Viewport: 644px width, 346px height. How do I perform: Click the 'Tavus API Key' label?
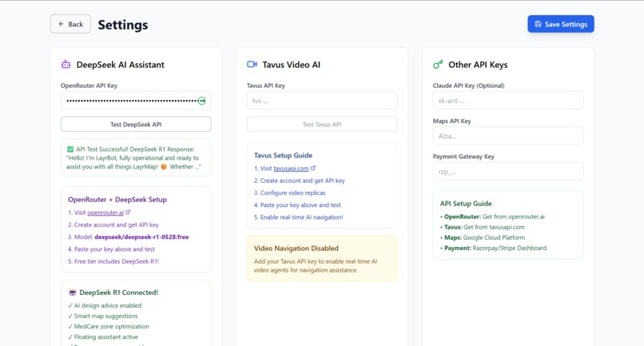tap(266, 86)
